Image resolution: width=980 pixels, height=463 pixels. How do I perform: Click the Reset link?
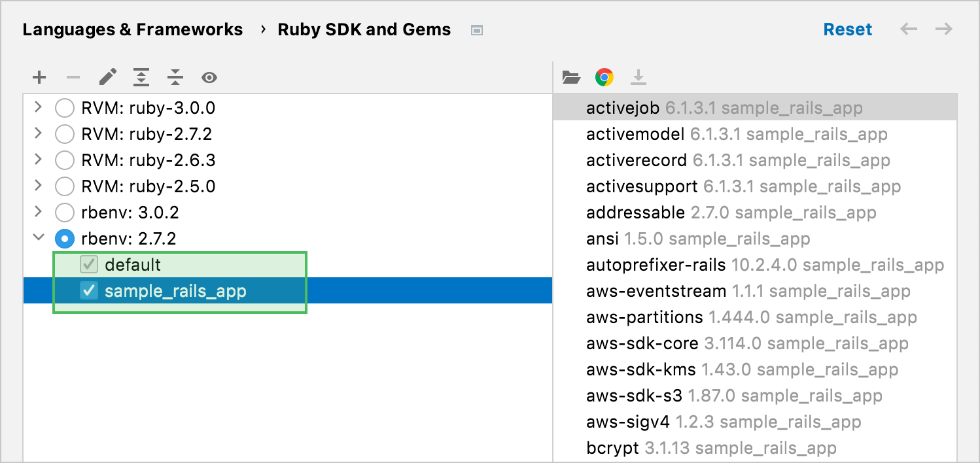tap(848, 29)
